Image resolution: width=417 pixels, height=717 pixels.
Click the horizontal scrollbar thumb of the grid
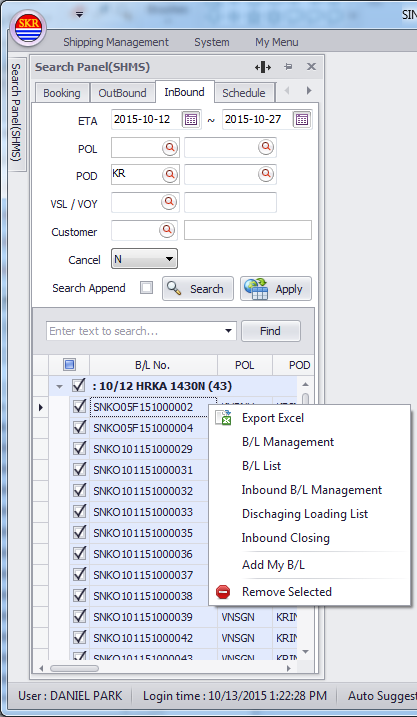pos(74,669)
